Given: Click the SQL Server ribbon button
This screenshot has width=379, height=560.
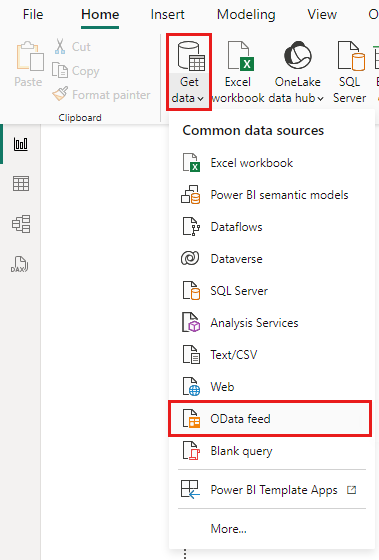Looking at the screenshot, I should [x=350, y=72].
